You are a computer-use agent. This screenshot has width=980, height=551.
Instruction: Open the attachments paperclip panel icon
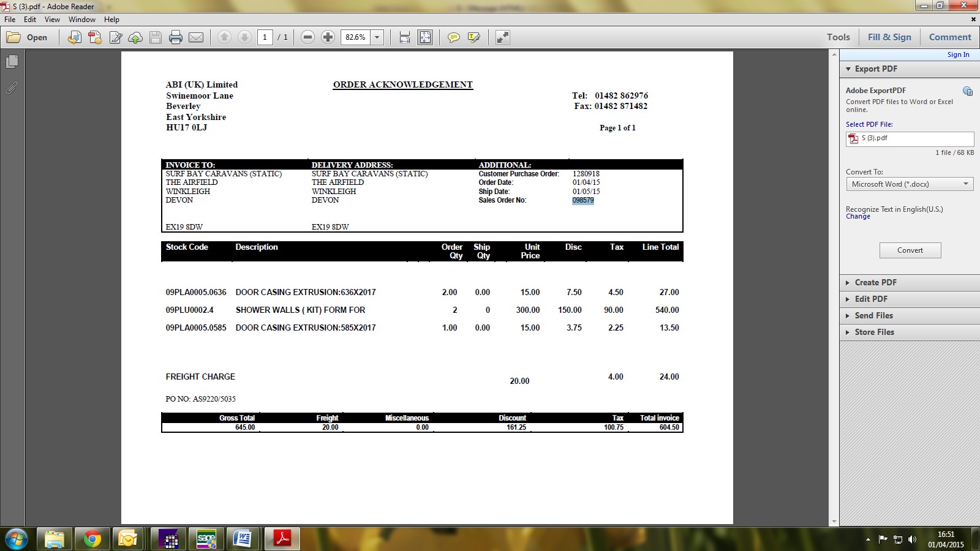(12, 88)
